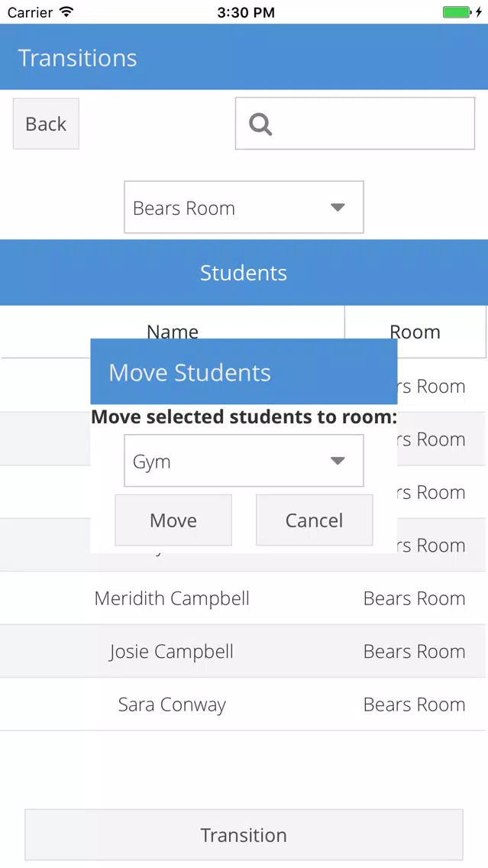Click the Name column header
The image size is (488, 868).
point(173,332)
